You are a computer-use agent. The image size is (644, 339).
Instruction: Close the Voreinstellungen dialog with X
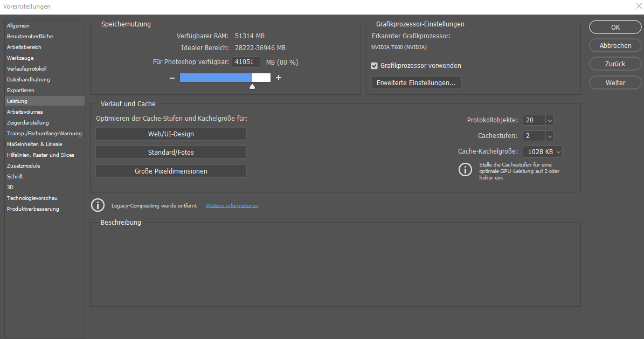(x=639, y=6)
